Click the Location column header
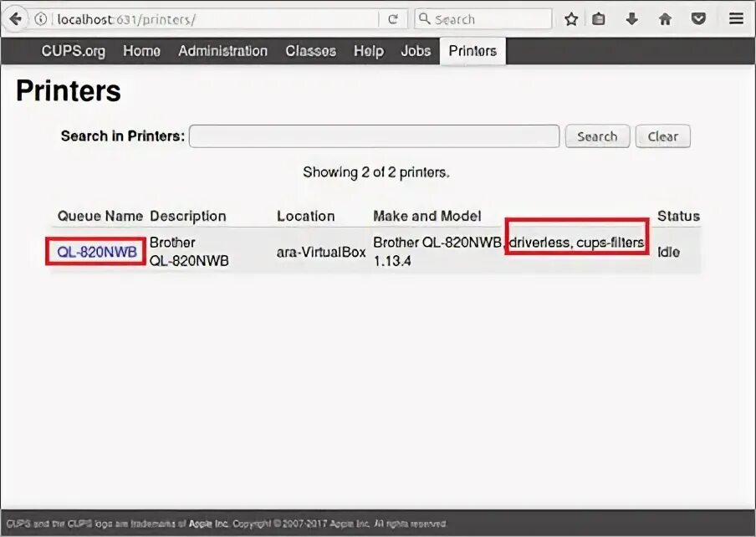This screenshot has width=756, height=537. [306, 216]
